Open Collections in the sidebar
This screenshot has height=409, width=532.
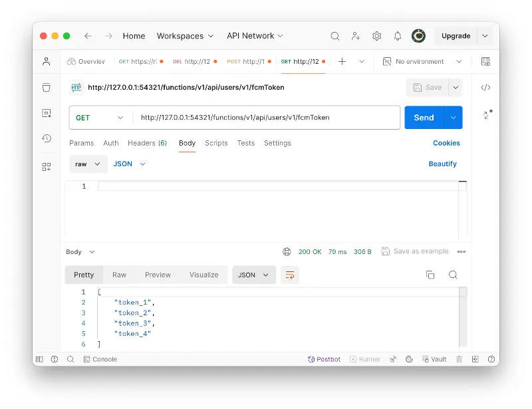47,88
